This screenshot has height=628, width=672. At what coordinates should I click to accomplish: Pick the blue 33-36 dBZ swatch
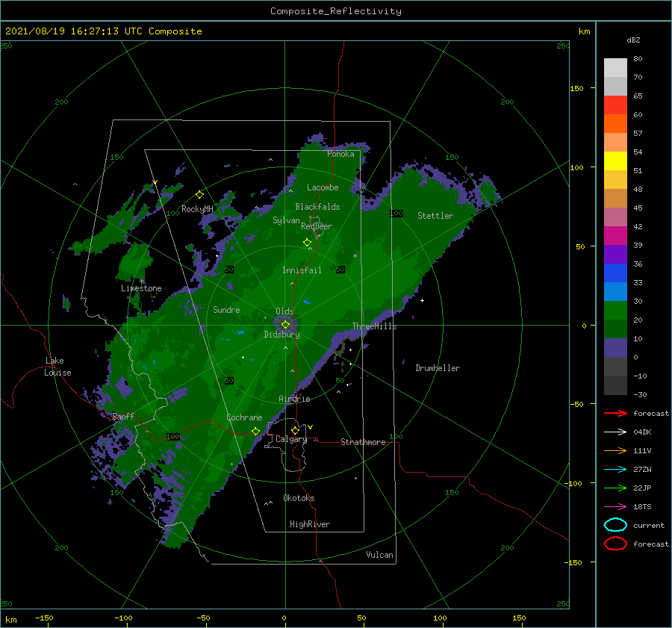point(615,273)
